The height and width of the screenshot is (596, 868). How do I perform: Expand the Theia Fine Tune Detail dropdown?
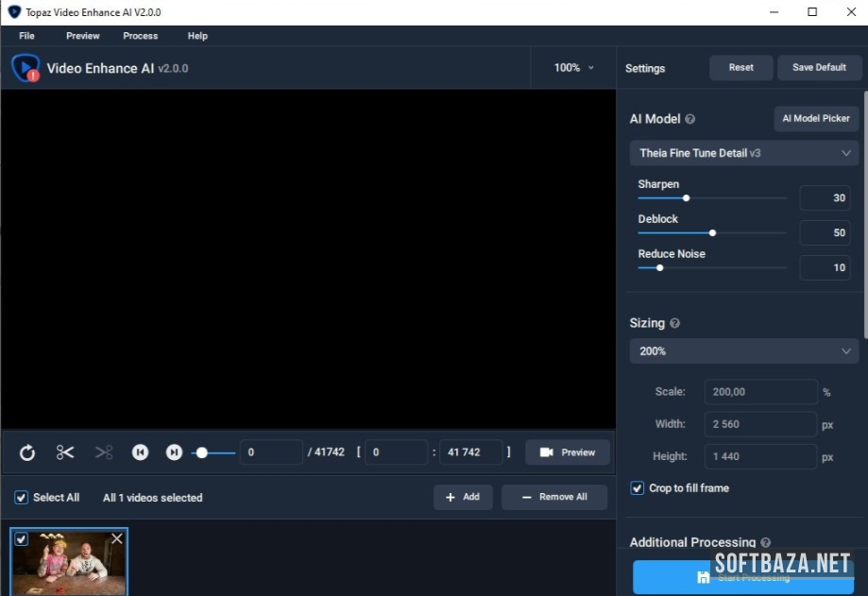coord(744,153)
